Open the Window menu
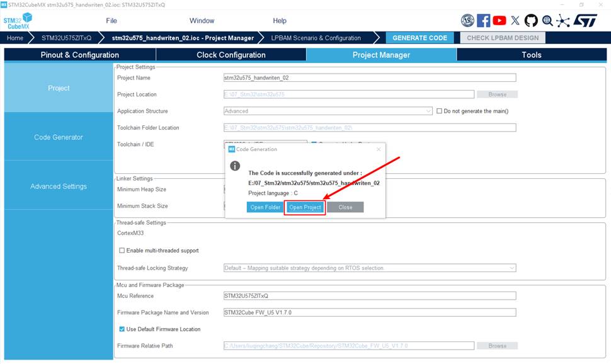Image resolution: width=611 pixels, height=364 pixels. 202,21
